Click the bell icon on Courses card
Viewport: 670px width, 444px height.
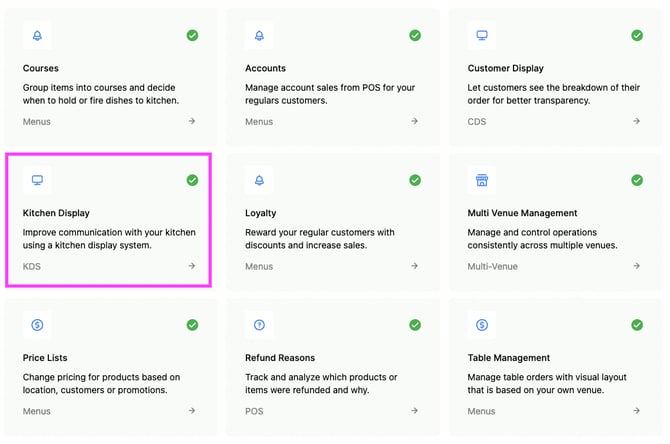click(38, 35)
